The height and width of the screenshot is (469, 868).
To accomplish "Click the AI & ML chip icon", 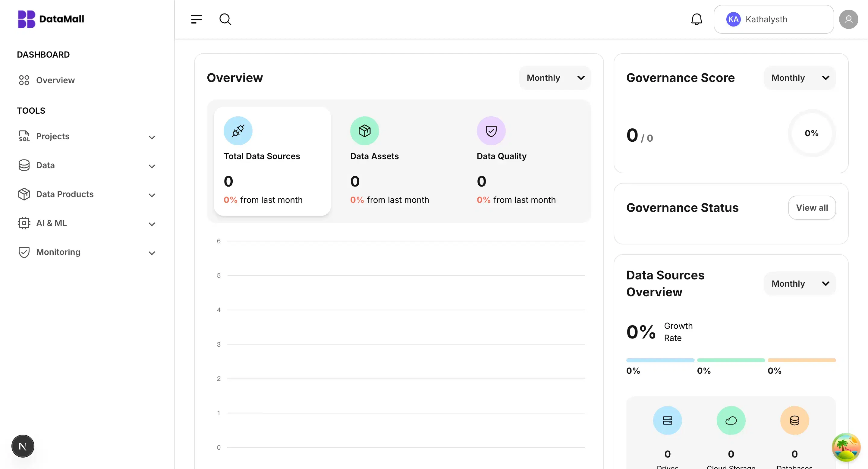I will (x=24, y=223).
